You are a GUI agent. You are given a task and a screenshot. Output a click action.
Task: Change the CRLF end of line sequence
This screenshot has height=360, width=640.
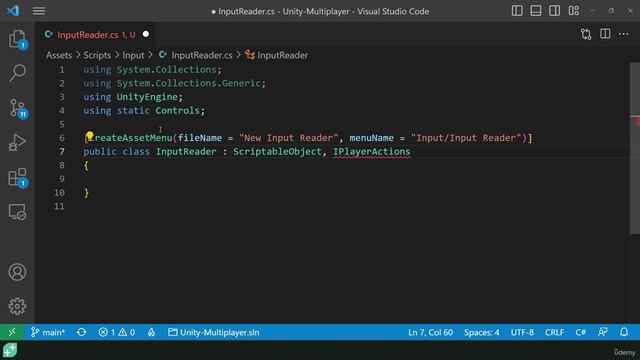point(554,332)
